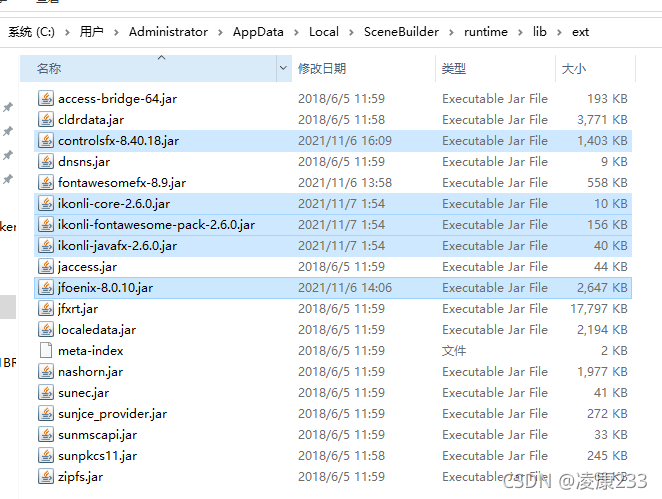Click the controlsfx-8.40.18.jar file icon
The height and width of the screenshot is (499, 662).
pos(46,141)
